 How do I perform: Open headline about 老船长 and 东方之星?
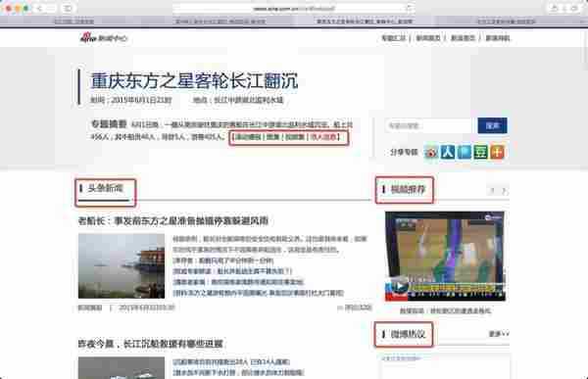coord(172,220)
